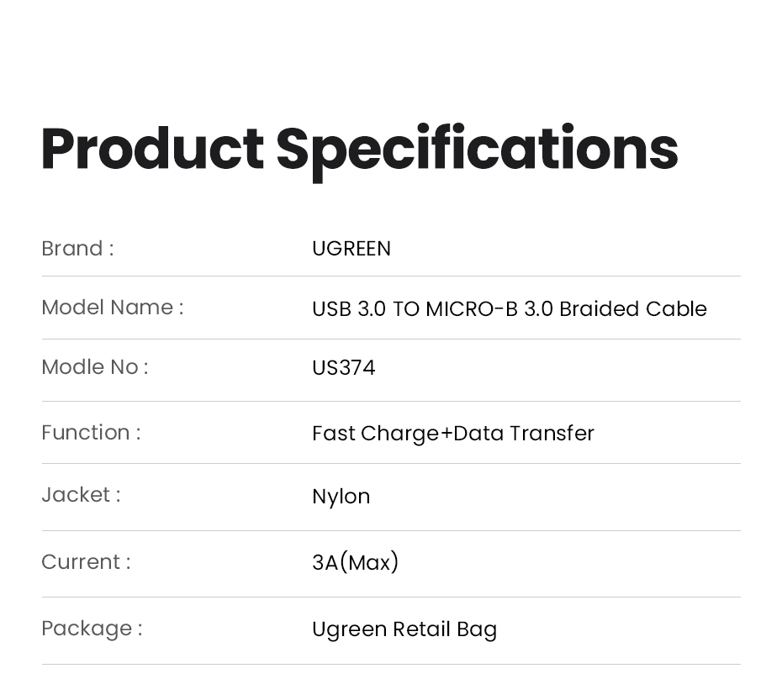Image resolution: width=782 pixels, height=700 pixels.
Task: Click Fast Charge+Data Transfer value
Action: [453, 434]
